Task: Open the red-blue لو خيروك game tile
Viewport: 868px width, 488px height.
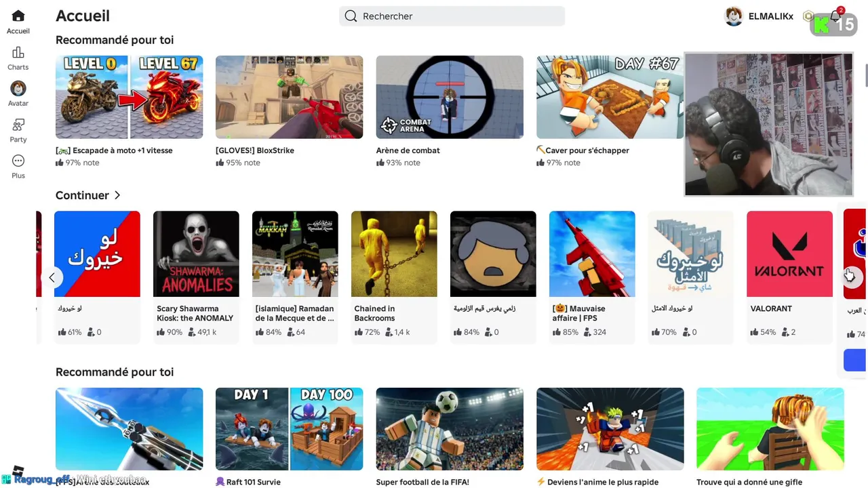Action: point(97,253)
